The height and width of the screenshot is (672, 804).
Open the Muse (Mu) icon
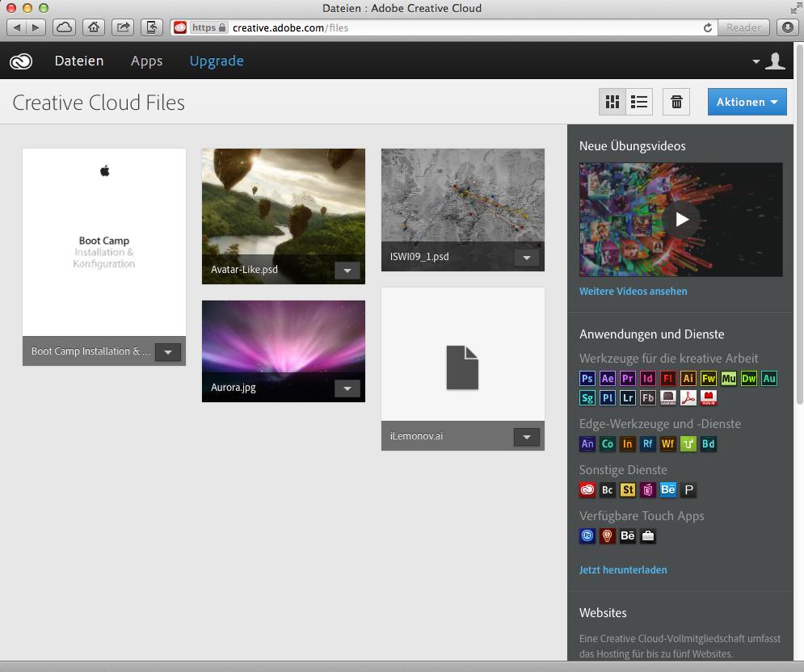coord(729,378)
